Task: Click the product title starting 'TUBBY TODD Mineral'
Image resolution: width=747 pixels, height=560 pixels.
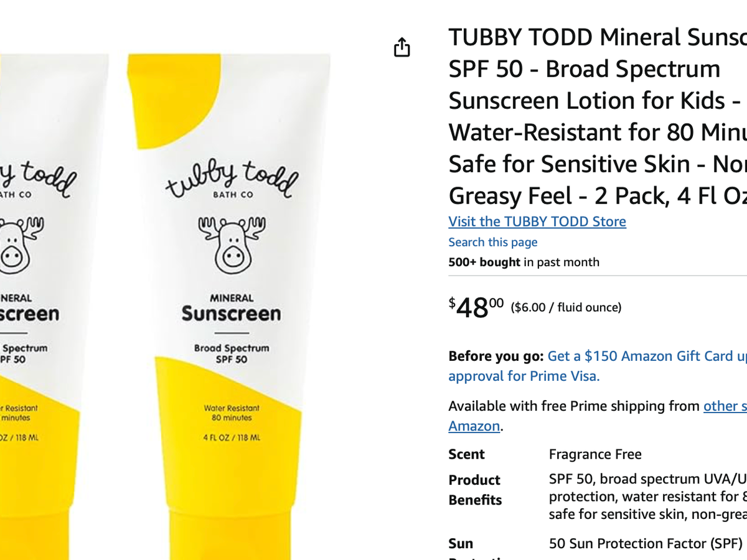Action: [598, 116]
